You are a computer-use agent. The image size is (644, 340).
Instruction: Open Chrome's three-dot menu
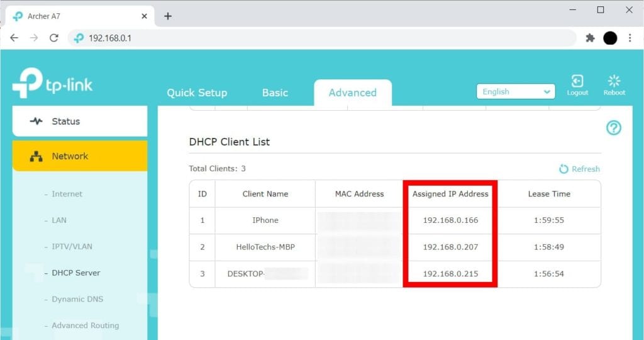tap(630, 38)
